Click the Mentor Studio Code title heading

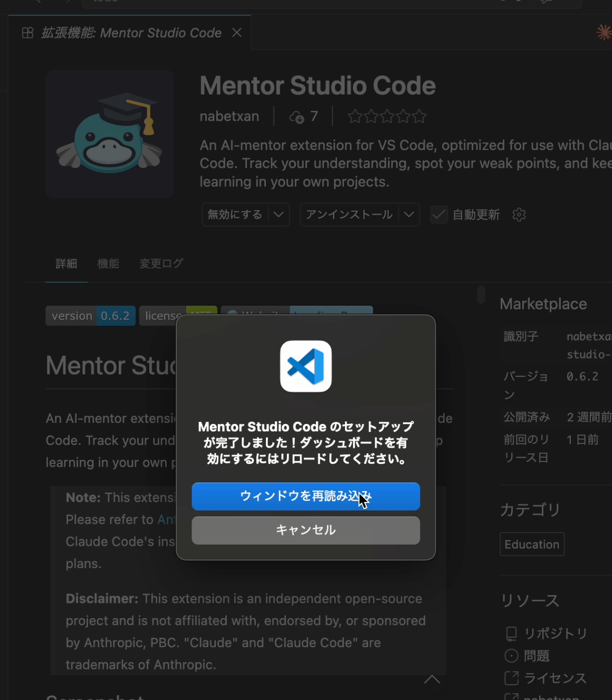tap(318, 86)
